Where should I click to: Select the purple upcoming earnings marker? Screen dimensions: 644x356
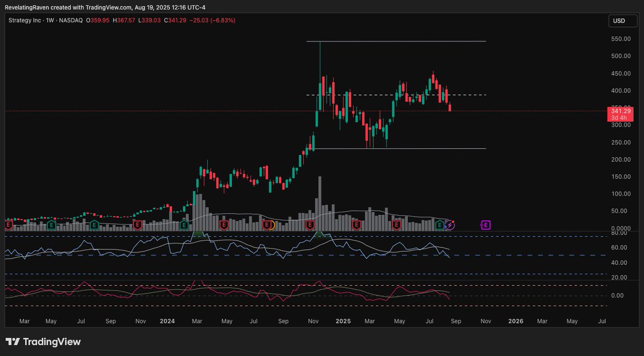click(486, 225)
